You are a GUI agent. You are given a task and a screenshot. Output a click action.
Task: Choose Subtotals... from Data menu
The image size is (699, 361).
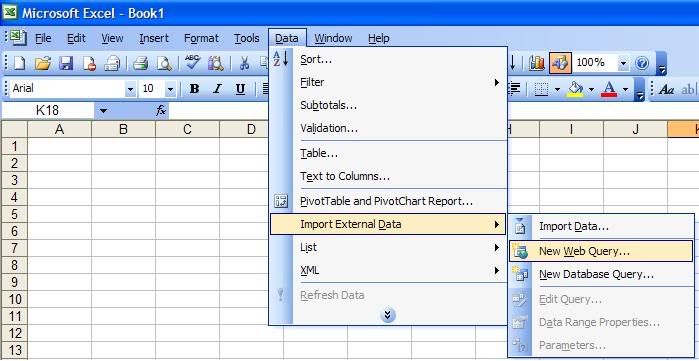388,105
